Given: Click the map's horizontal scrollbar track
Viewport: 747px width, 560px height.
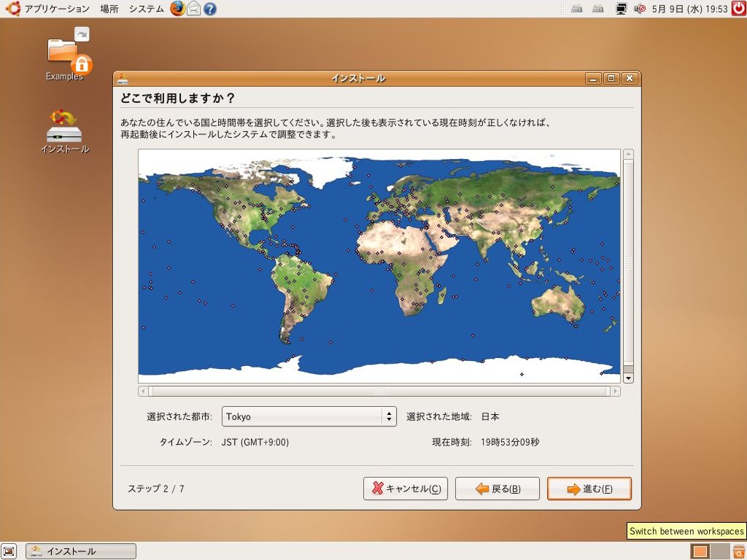Looking at the screenshot, I should click(x=379, y=391).
